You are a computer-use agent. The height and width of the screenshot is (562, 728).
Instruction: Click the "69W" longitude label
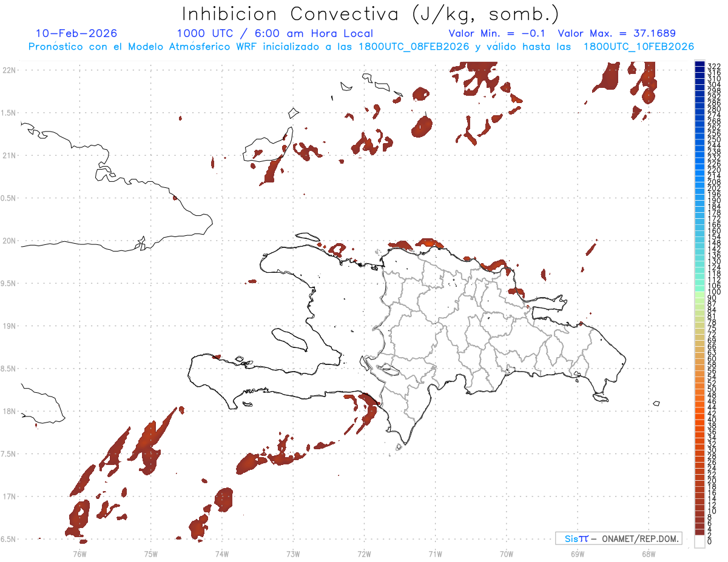pyautogui.click(x=577, y=554)
